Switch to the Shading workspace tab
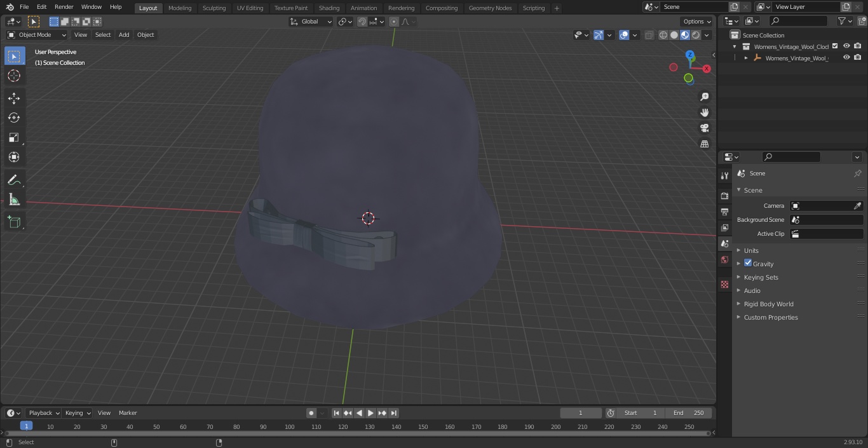The height and width of the screenshot is (448, 868). pyautogui.click(x=329, y=8)
